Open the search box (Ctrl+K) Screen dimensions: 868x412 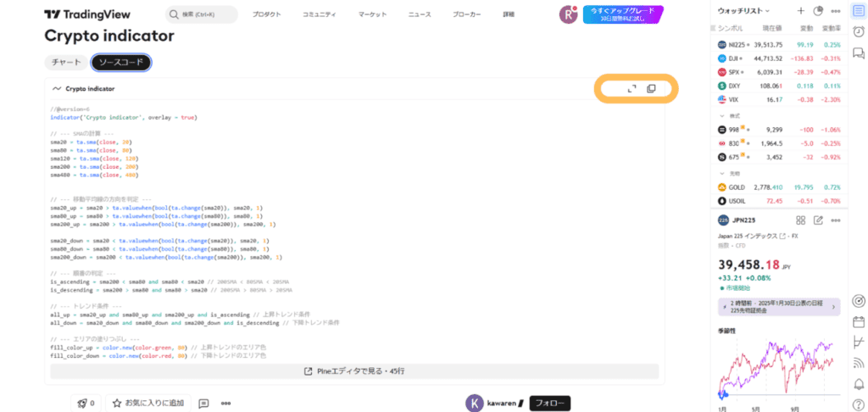tap(202, 14)
